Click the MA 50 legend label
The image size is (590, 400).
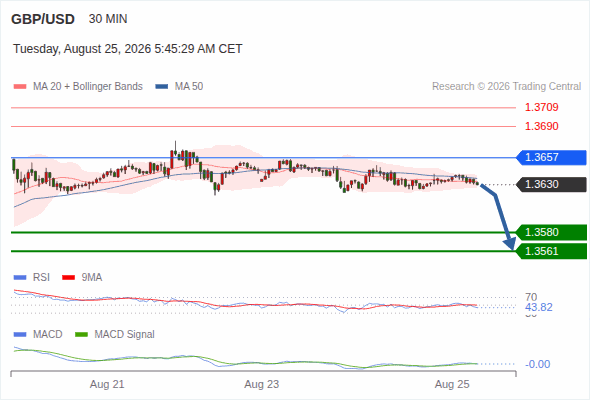point(189,87)
